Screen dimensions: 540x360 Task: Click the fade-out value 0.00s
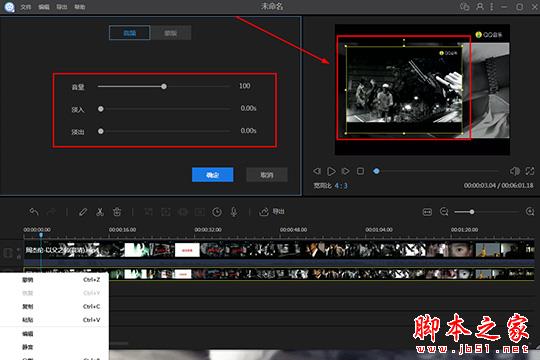pyautogui.click(x=248, y=131)
